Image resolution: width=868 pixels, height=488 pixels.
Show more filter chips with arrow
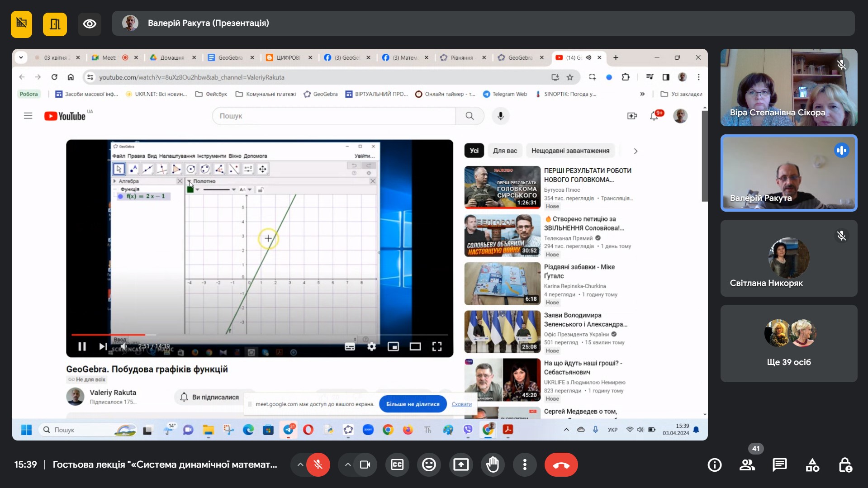click(x=635, y=151)
